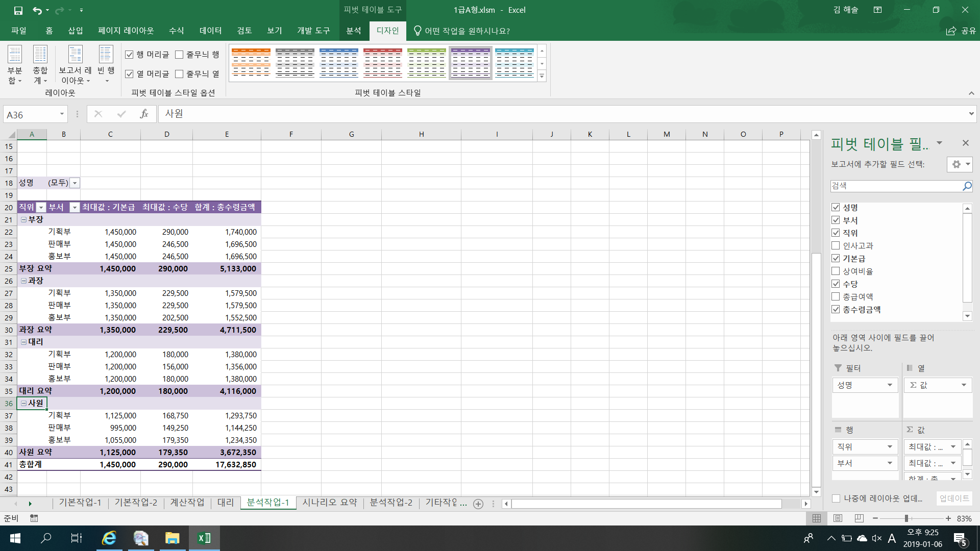Expand the pivot table styles gallery

pyautogui.click(x=542, y=76)
